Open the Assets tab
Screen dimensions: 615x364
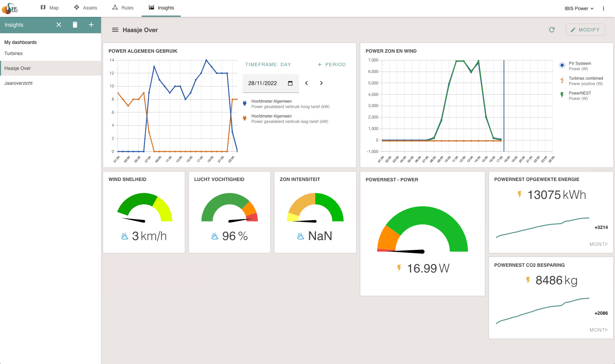coord(85,8)
